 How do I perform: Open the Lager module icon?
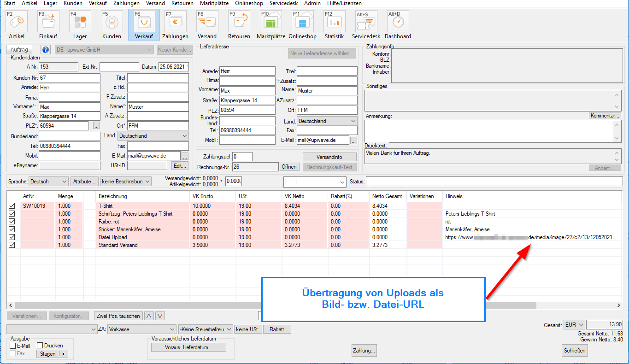click(80, 21)
